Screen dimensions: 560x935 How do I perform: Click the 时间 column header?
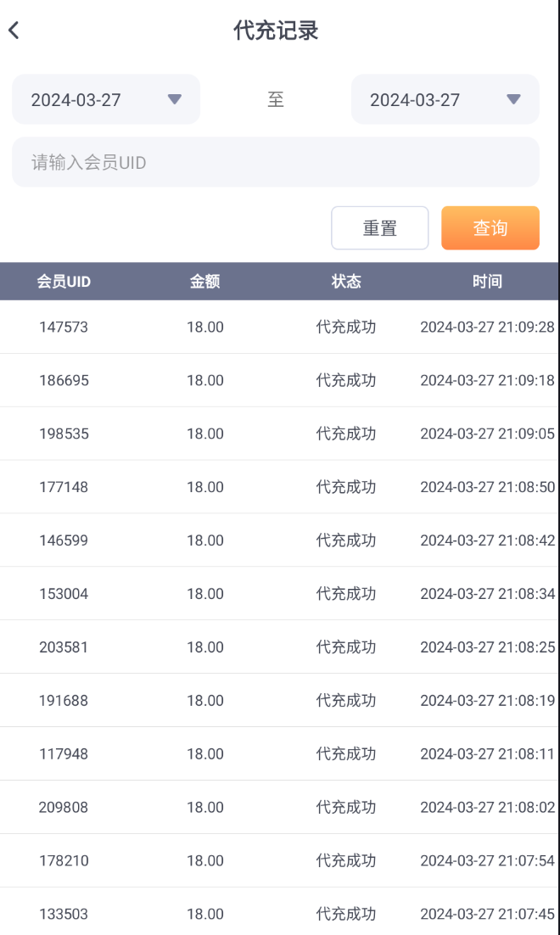487,282
